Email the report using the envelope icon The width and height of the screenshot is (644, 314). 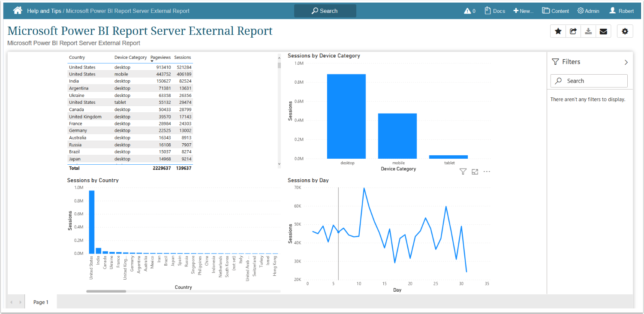click(x=603, y=31)
